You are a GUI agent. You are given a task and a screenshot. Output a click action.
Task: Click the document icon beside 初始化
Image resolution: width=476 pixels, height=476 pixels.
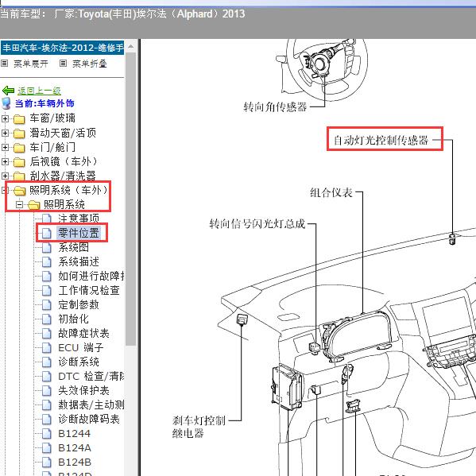point(46,319)
